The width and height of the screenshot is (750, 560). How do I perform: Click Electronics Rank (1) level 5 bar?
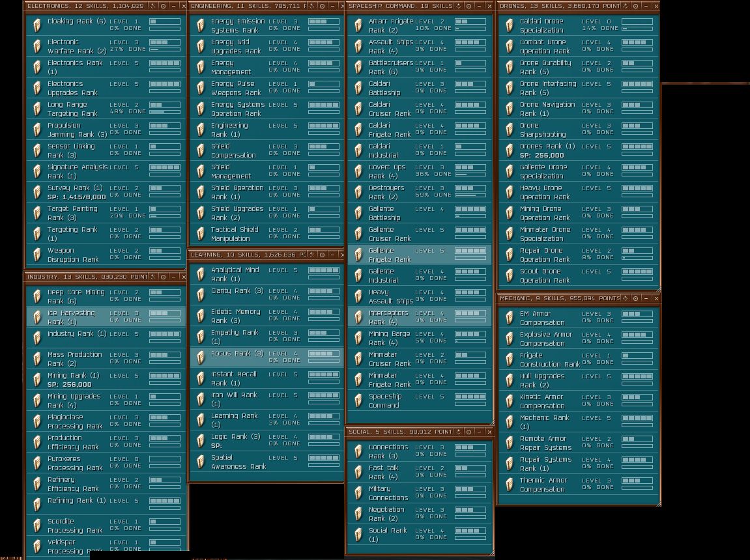coord(165,63)
